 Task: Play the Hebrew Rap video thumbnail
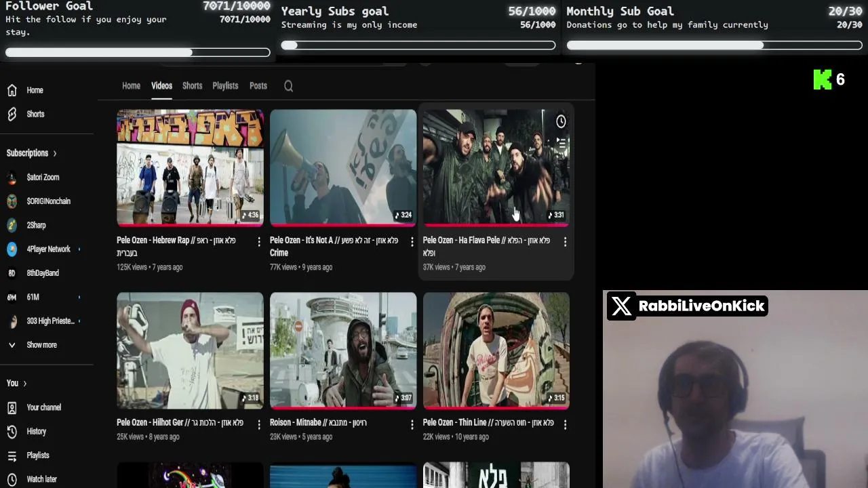[190, 167]
